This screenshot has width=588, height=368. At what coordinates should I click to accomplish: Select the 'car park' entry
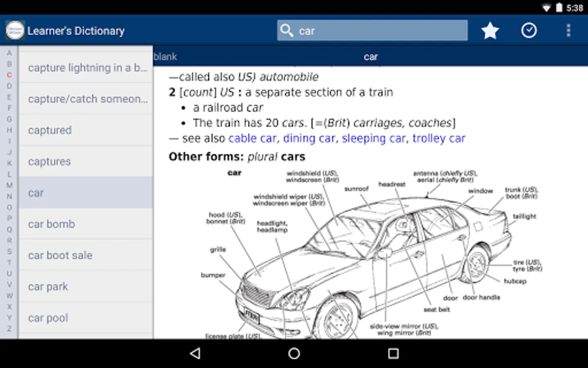click(86, 286)
